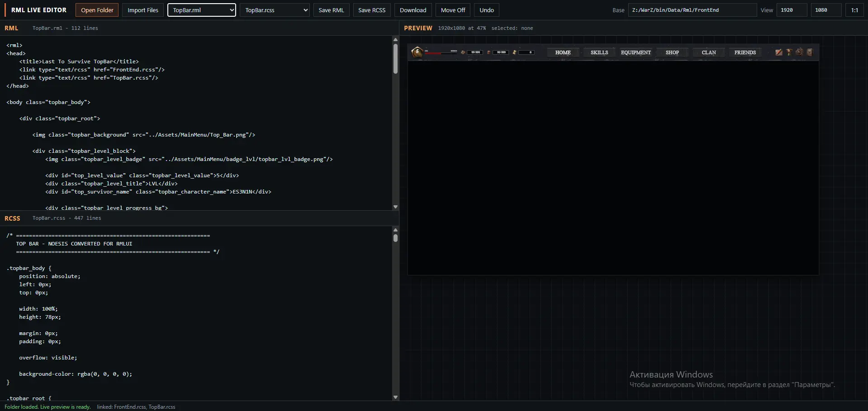Click the exit door icon in preview top bar
Image resolution: width=868 pixels, height=411 pixels.
[x=810, y=52]
